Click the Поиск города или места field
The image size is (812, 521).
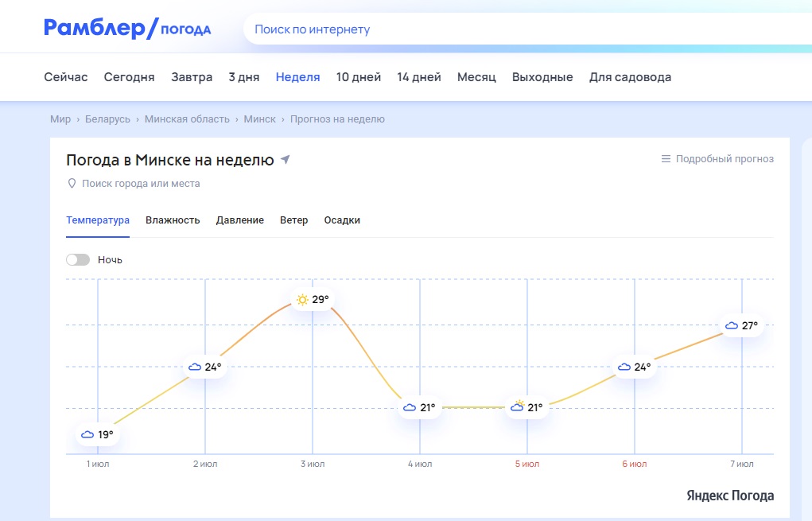click(141, 184)
